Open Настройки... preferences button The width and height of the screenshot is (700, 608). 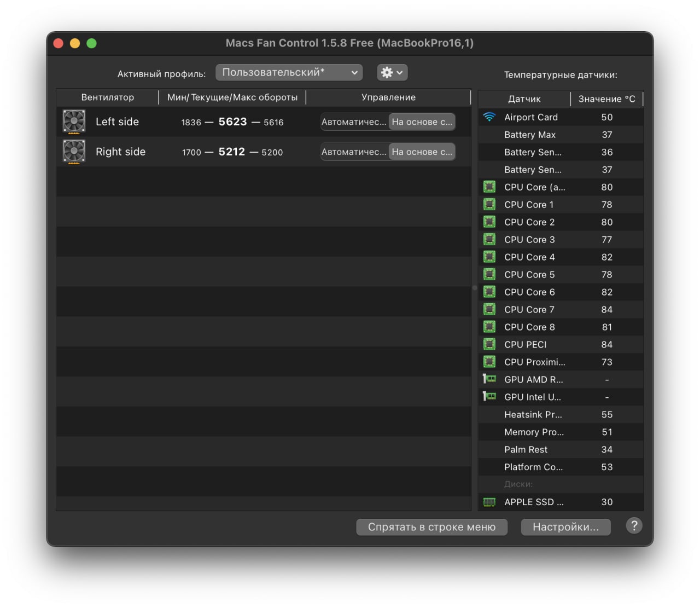566,527
